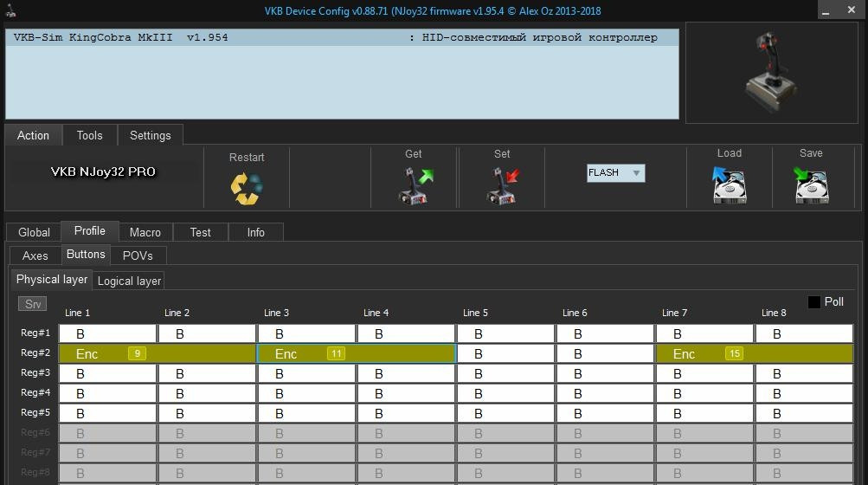This screenshot has width=868, height=485.
Task: Click the Get joystick configuration icon
Action: coord(415,185)
